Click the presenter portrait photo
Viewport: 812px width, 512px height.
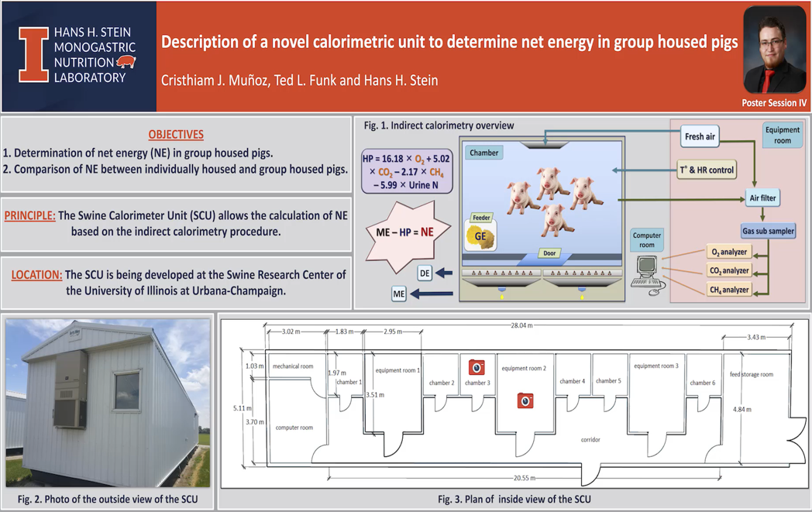[x=775, y=50]
